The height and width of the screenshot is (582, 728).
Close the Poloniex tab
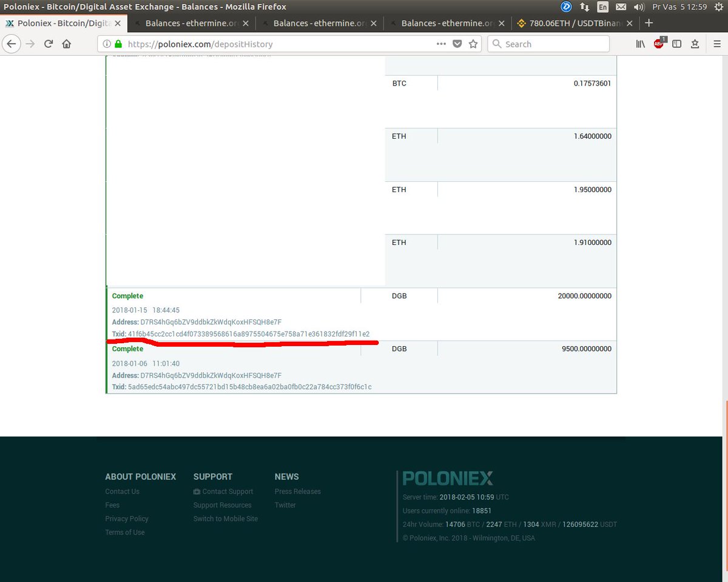[117, 24]
